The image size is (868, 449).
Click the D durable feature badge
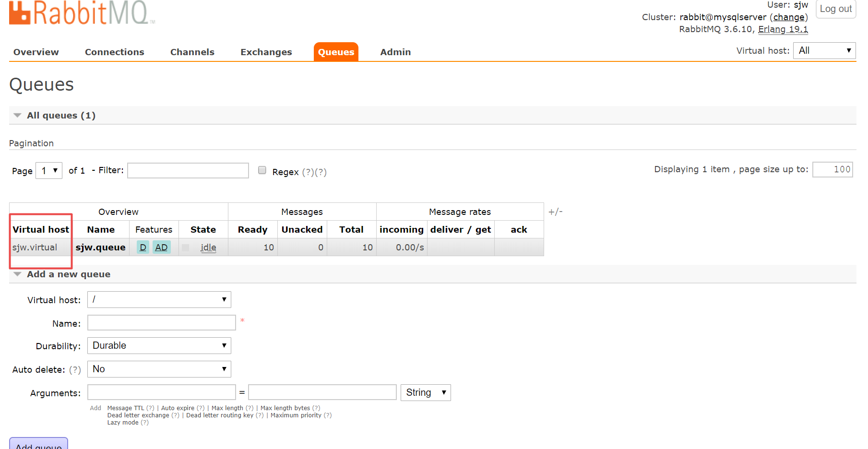pyautogui.click(x=143, y=248)
